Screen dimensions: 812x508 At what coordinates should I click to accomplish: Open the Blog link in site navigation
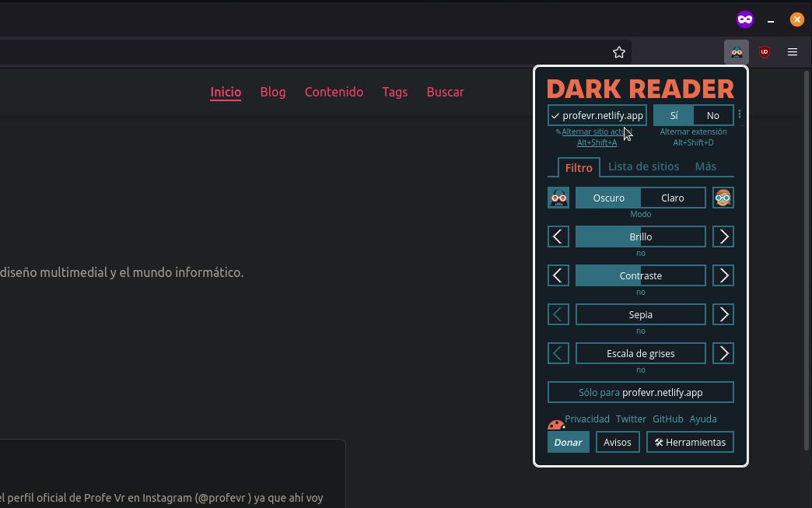(273, 92)
